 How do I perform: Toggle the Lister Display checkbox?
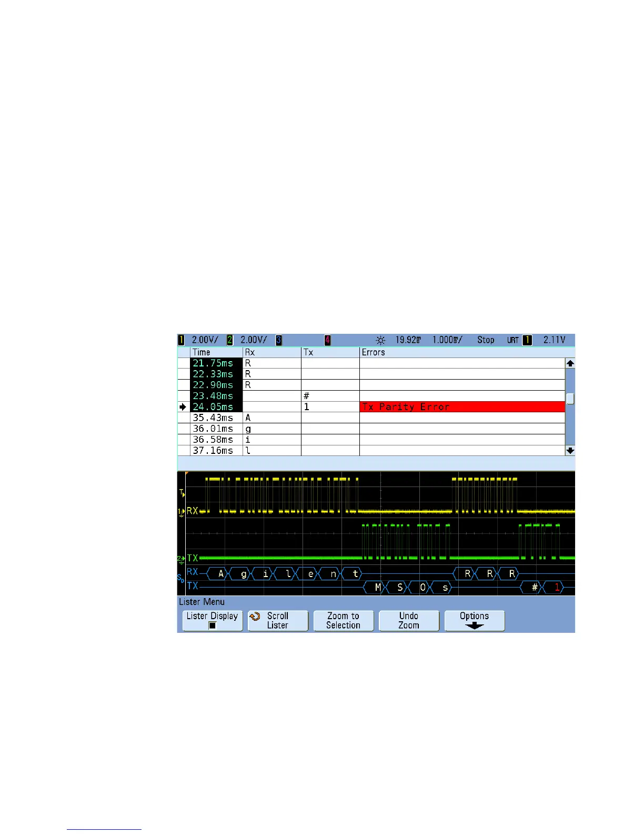(x=213, y=625)
